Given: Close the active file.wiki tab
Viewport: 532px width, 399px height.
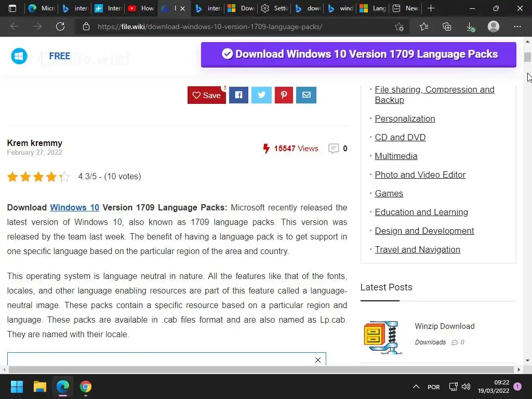Looking at the screenshot, I should click(x=182, y=8).
